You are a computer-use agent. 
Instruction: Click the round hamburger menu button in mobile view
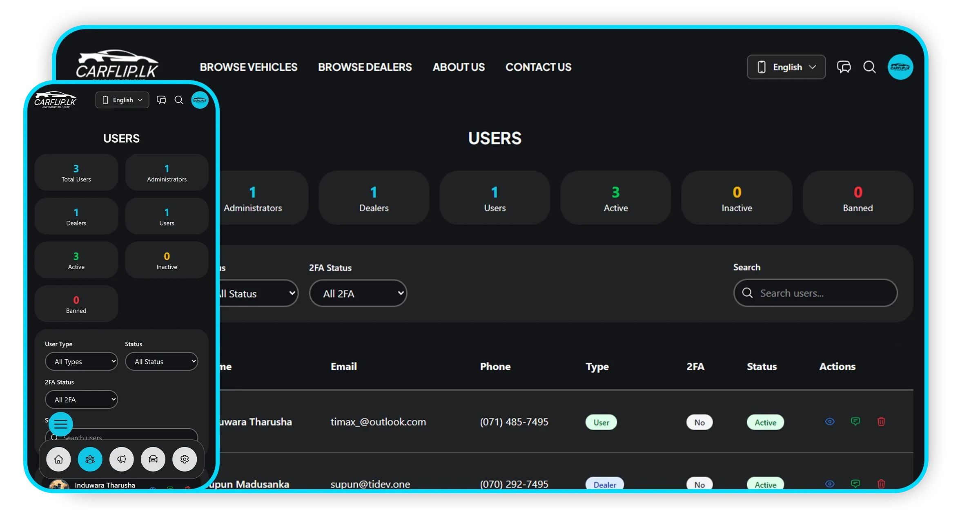pyautogui.click(x=61, y=424)
